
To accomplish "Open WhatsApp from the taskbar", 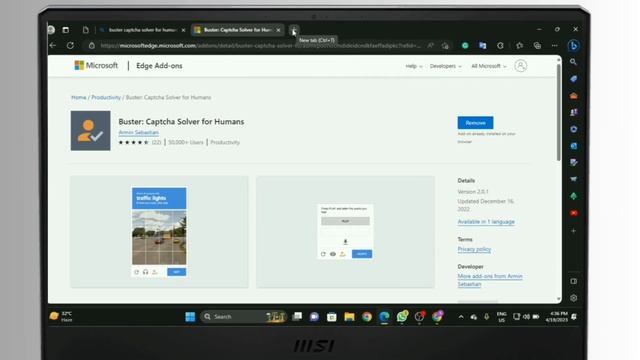I will 402,316.
